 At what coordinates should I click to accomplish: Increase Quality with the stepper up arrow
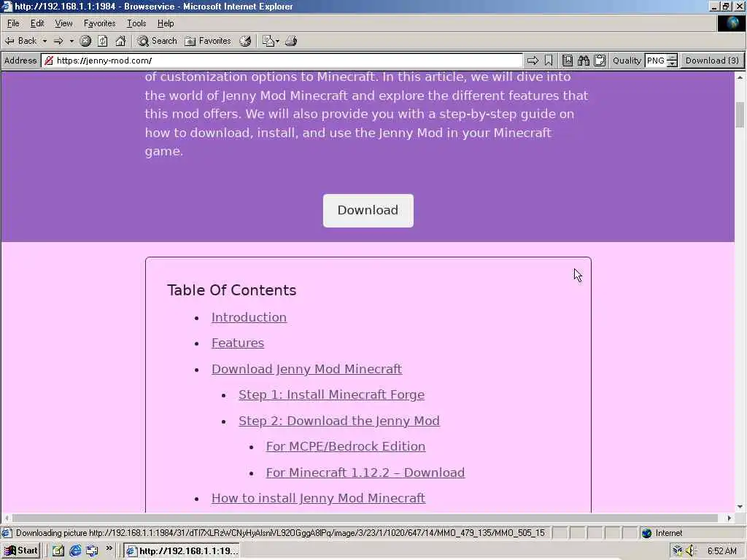(x=672, y=57)
